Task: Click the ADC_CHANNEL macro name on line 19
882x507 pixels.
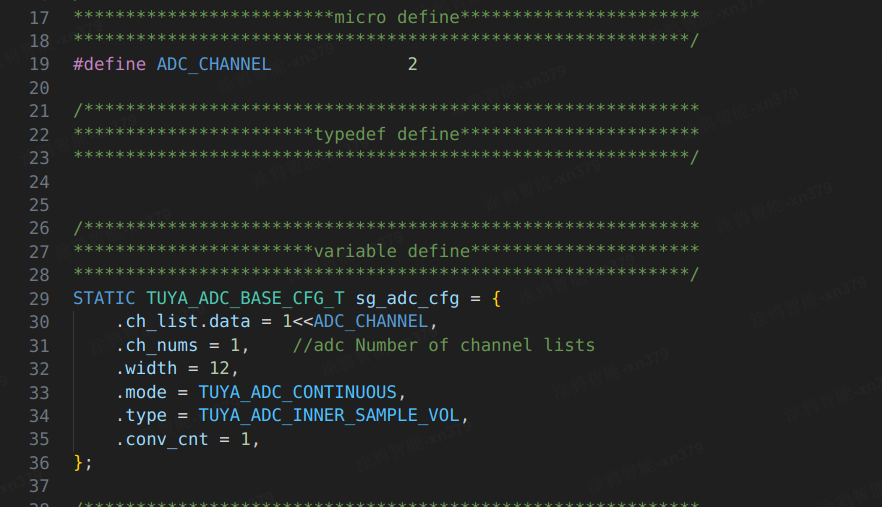Action: click(x=214, y=64)
